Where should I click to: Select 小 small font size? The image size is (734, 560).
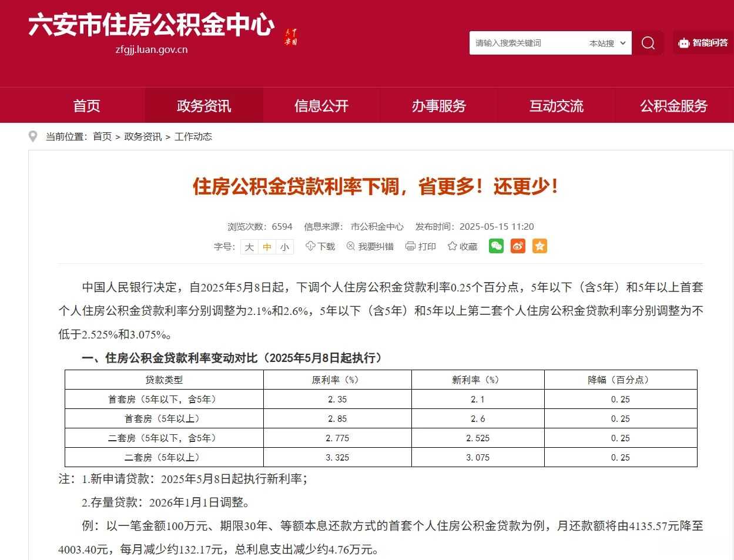[284, 247]
